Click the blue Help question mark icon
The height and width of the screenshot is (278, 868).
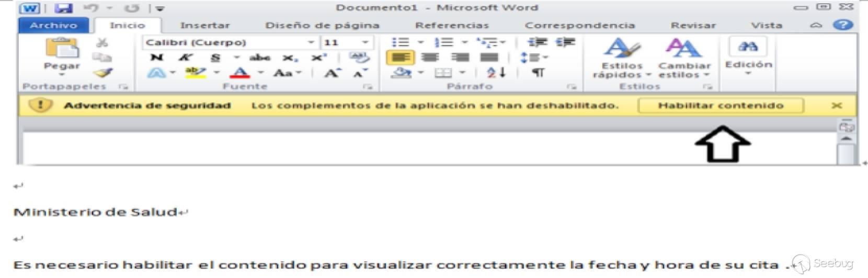[x=843, y=25]
